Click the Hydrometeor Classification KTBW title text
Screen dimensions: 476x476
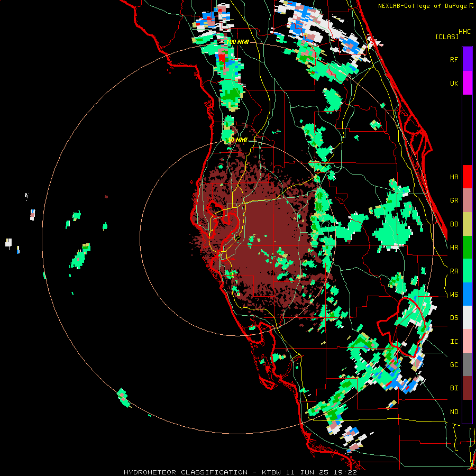[x=240, y=472]
